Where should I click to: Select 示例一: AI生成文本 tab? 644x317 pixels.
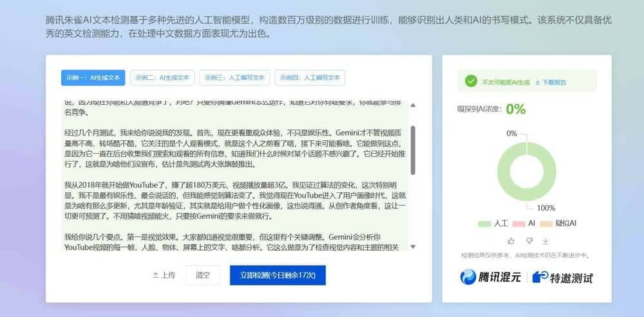pos(92,77)
